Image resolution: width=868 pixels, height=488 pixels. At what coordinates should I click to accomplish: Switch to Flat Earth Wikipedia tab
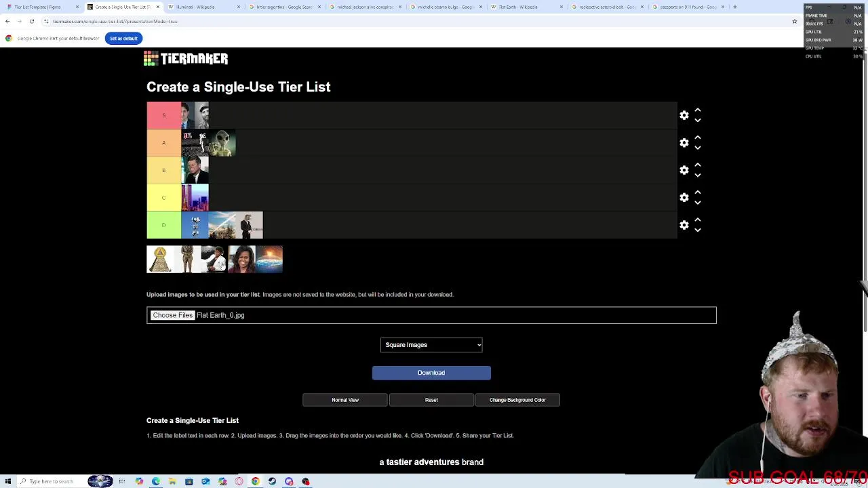tap(526, 7)
